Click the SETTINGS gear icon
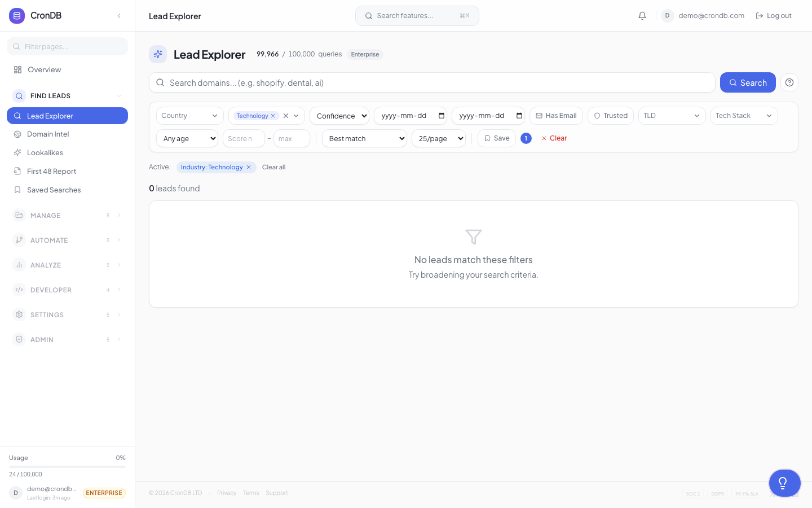The height and width of the screenshot is (508, 812). [x=19, y=314]
